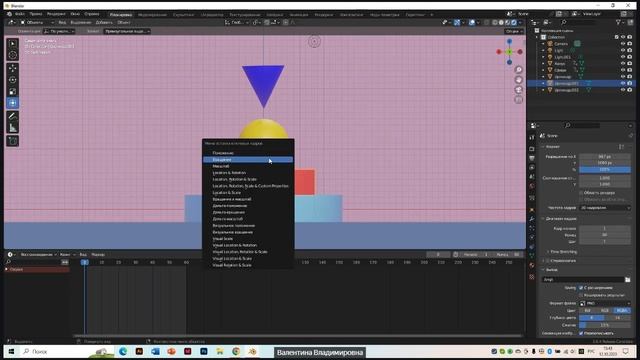
Task: Click the viewport pan hand icon
Action: pyautogui.click(x=518, y=80)
